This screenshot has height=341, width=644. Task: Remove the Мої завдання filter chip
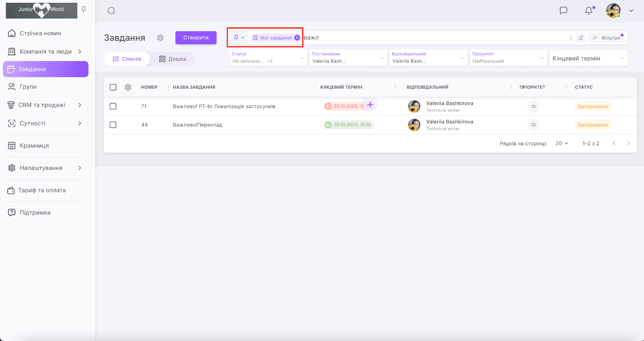(x=297, y=38)
